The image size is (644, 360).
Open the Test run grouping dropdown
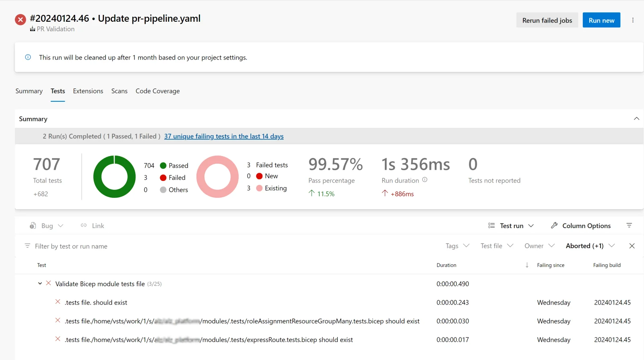coord(511,226)
